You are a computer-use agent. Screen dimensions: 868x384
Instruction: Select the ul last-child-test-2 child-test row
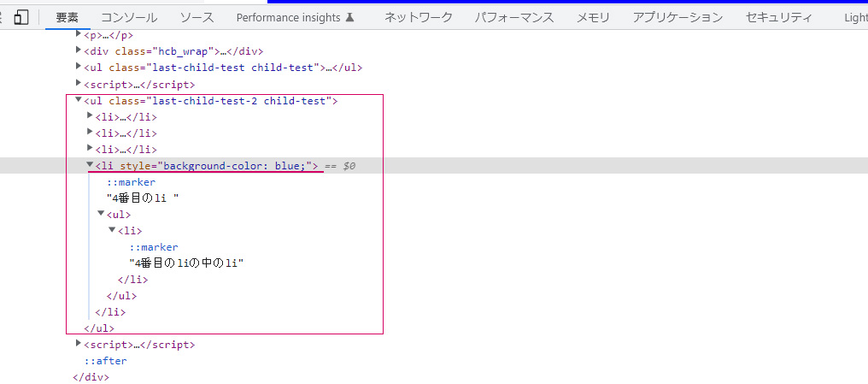[210, 101]
